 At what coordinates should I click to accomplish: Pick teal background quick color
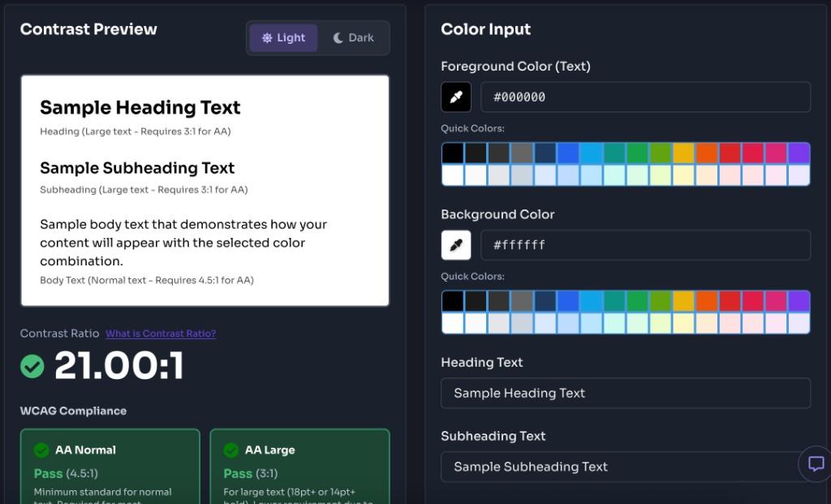[x=614, y=301]
